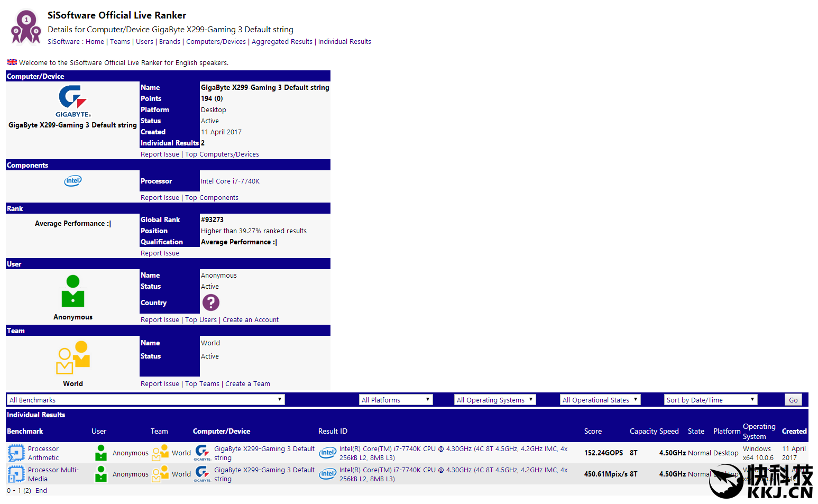Open the Top Teams link
Image resolution: width=818 pixels, height=504 pixels.
pos(202,384)
